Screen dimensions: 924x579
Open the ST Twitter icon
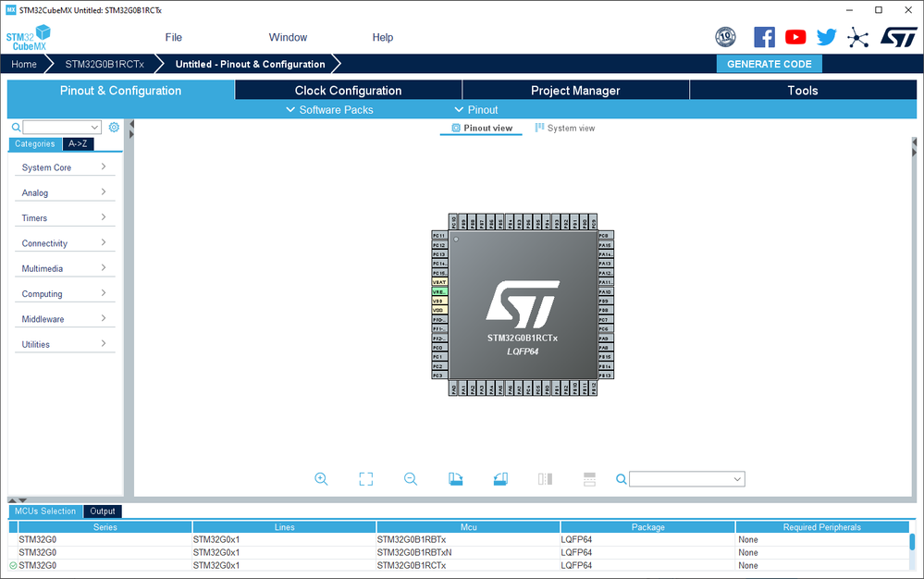(827, 37)
